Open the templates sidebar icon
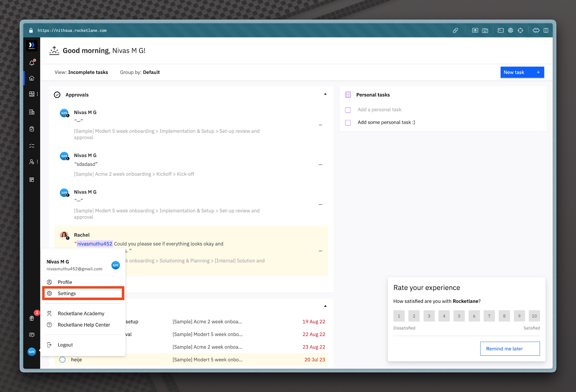 tap(32, 179)
